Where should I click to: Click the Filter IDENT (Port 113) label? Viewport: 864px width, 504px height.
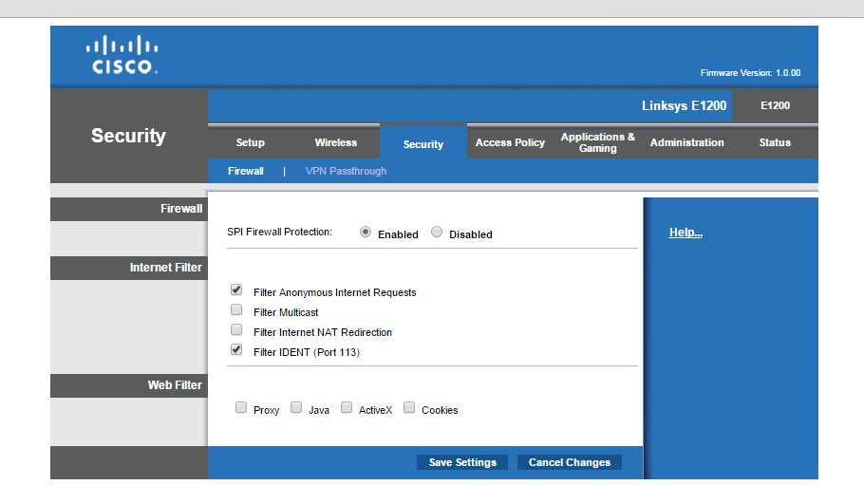[307, 352]
